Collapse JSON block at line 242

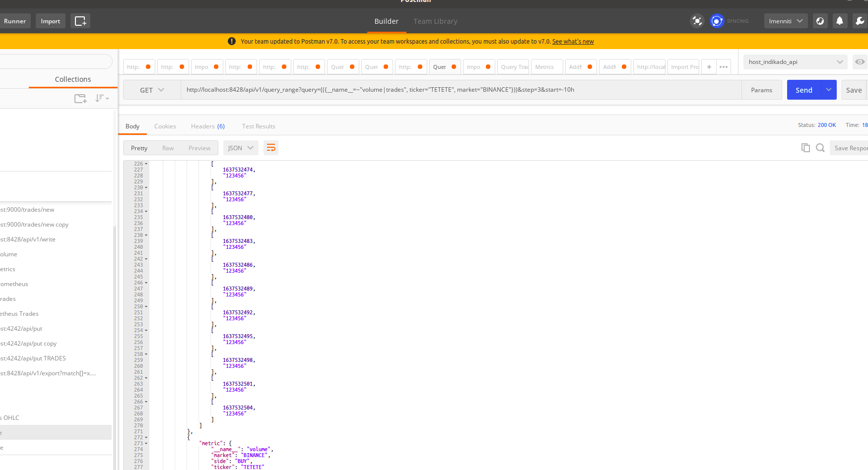point(146,259)
